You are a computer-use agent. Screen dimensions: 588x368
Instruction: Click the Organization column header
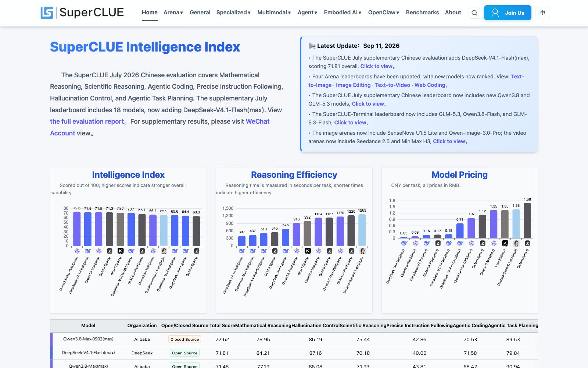pyautogui.click(x=142, y=326)
